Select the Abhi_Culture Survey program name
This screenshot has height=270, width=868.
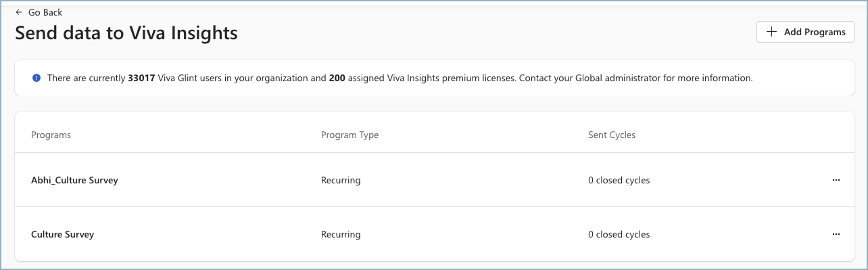[74, 181]
